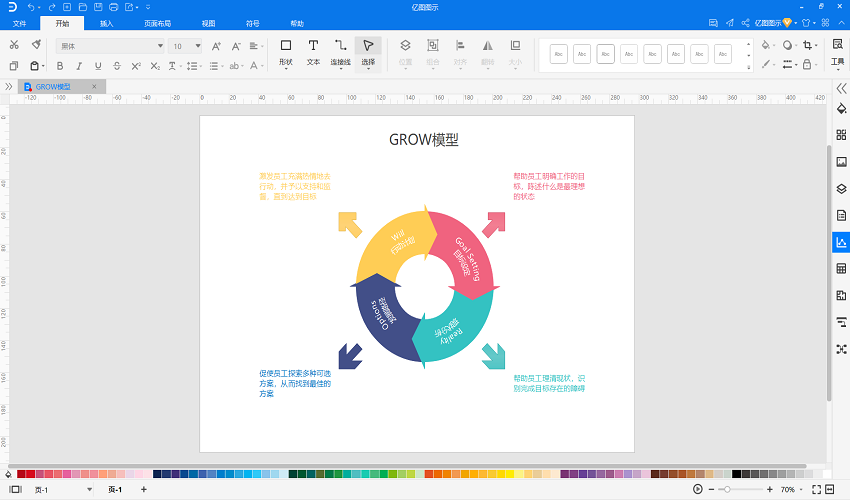
Task: Click the Tools (工具) button
Action: 838,53
